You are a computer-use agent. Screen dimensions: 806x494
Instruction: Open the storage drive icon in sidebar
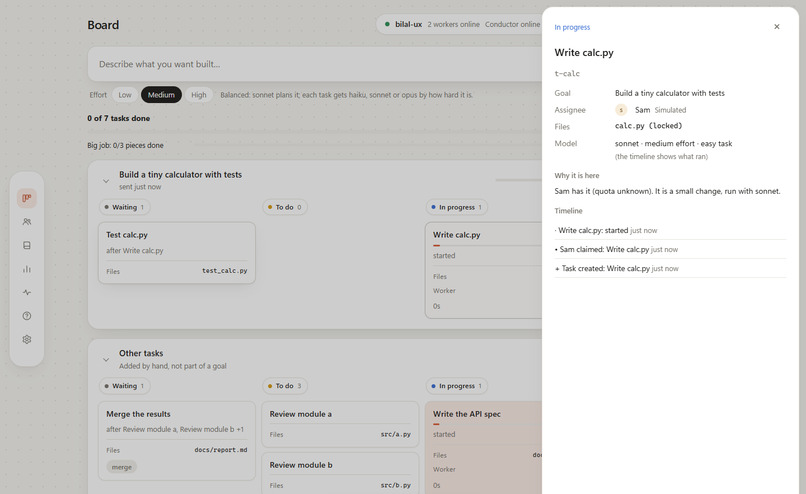pyautogui.click(x=27, y=245)
